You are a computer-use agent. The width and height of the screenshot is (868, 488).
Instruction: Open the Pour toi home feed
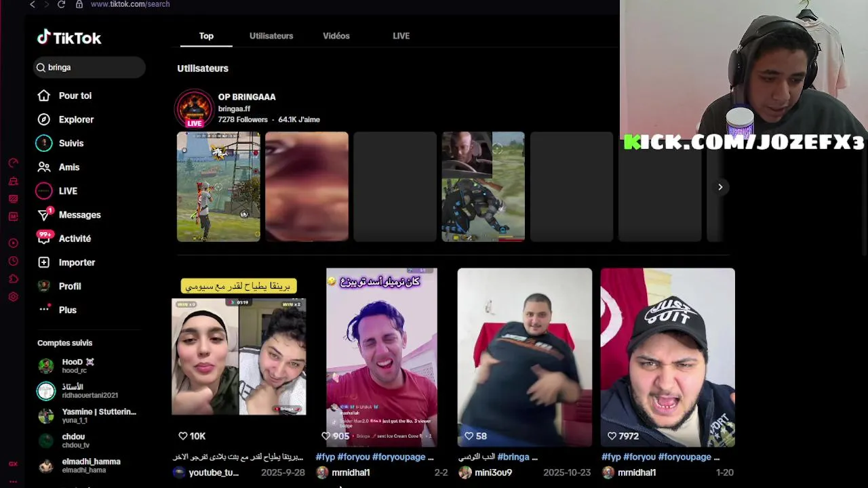tap(65, 96)
